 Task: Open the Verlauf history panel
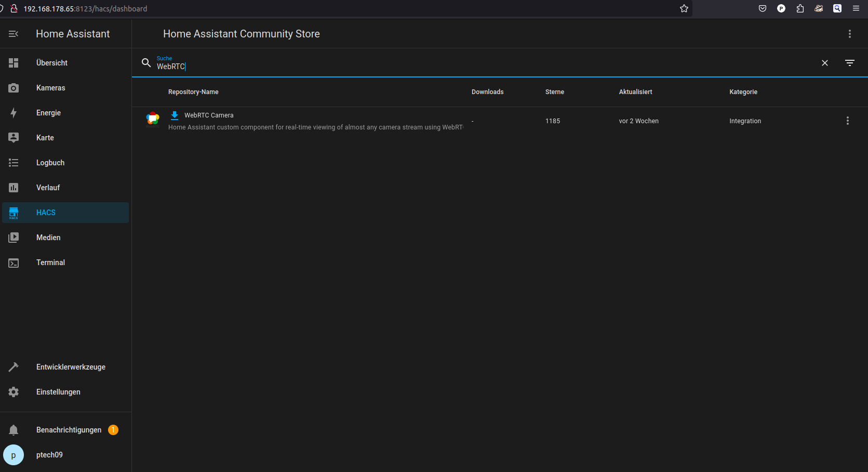(48, 188)
